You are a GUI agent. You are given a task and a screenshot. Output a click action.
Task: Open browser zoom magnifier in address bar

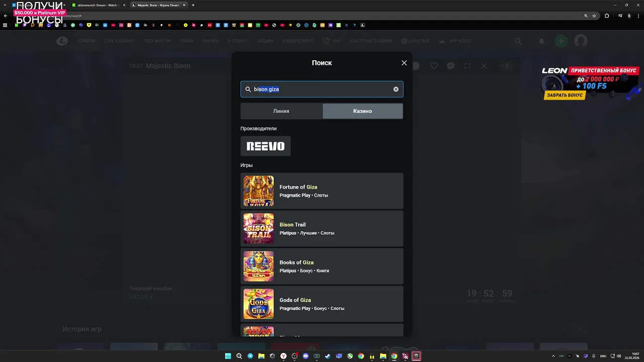point(586,16)
